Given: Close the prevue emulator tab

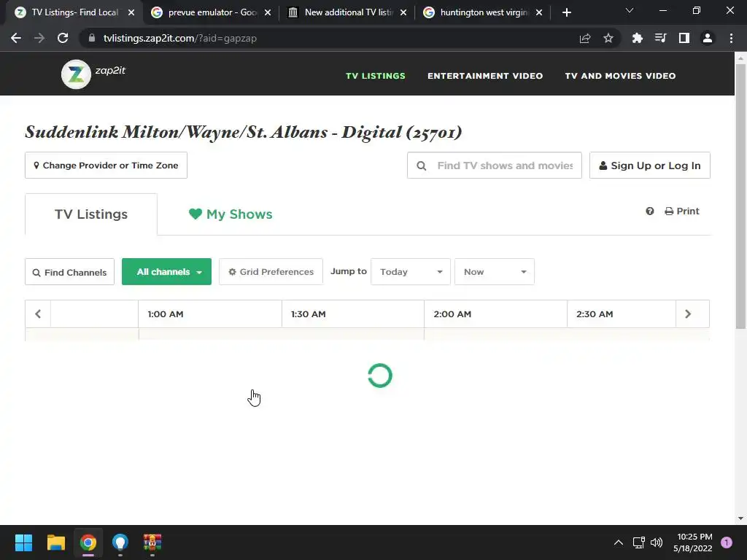Looking at the screenshot, I should [x=268, y=12].
